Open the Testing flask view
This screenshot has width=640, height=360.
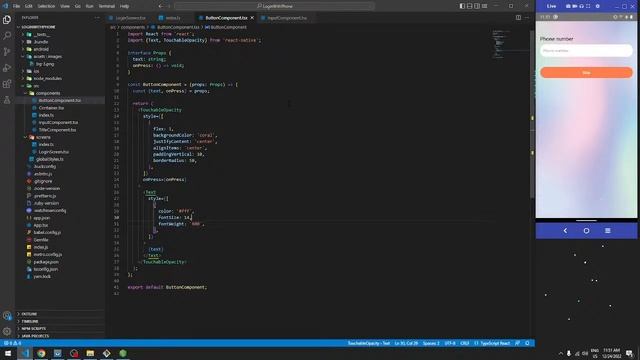(x=7, y=100)
